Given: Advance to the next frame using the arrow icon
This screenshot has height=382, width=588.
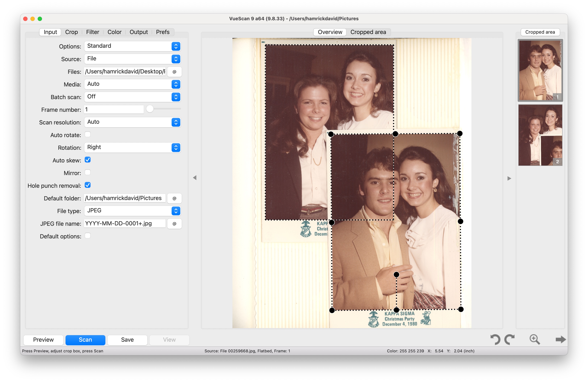Looking at the screenshot, I should coord(561,339).
